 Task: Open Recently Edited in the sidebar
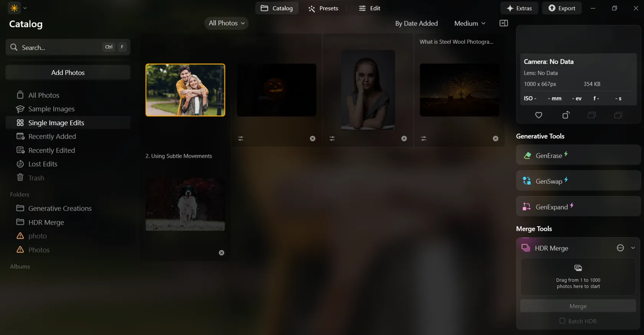coord(68,150)
